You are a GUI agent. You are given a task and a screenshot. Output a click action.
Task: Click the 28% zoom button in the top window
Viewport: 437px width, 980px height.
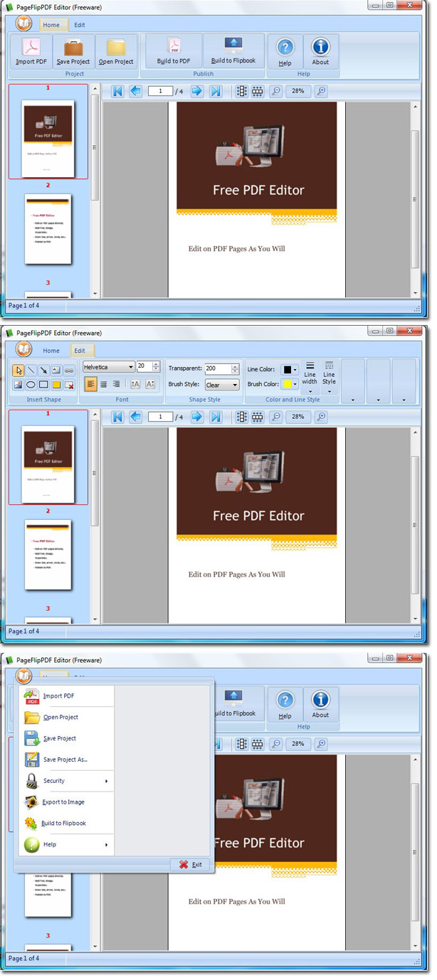pos(298,91)
